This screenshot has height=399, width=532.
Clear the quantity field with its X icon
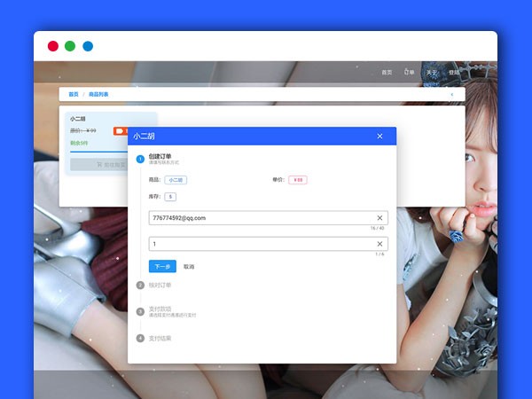(379, 244)
